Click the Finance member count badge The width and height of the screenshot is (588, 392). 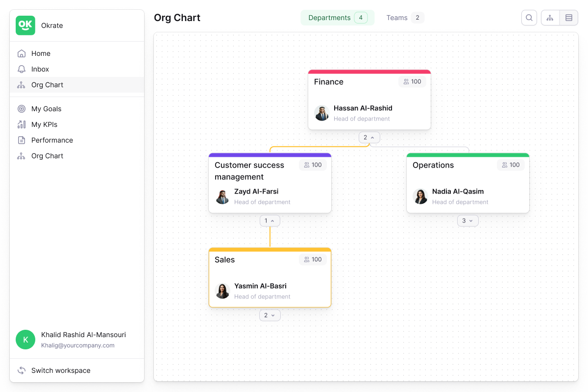pyautogui.click(x=412, y=82)
